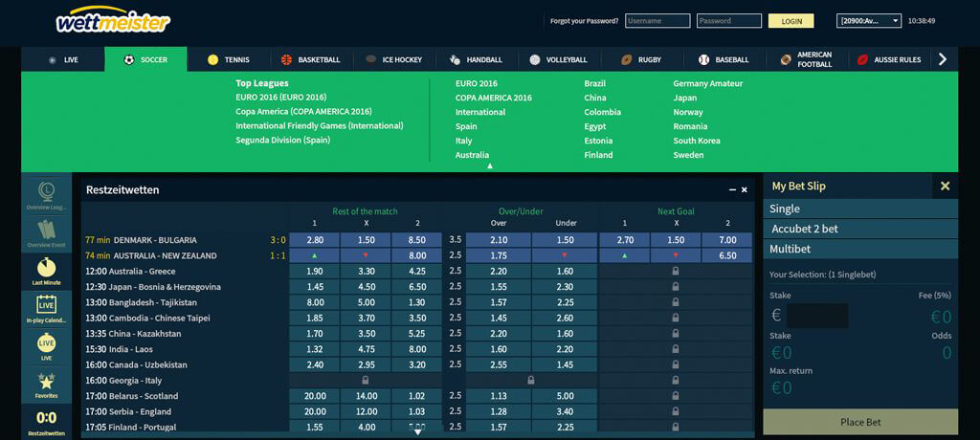Click the Wettmeister logo
Viewport: 980px width, 440px height.
click(x=113, y=21)
